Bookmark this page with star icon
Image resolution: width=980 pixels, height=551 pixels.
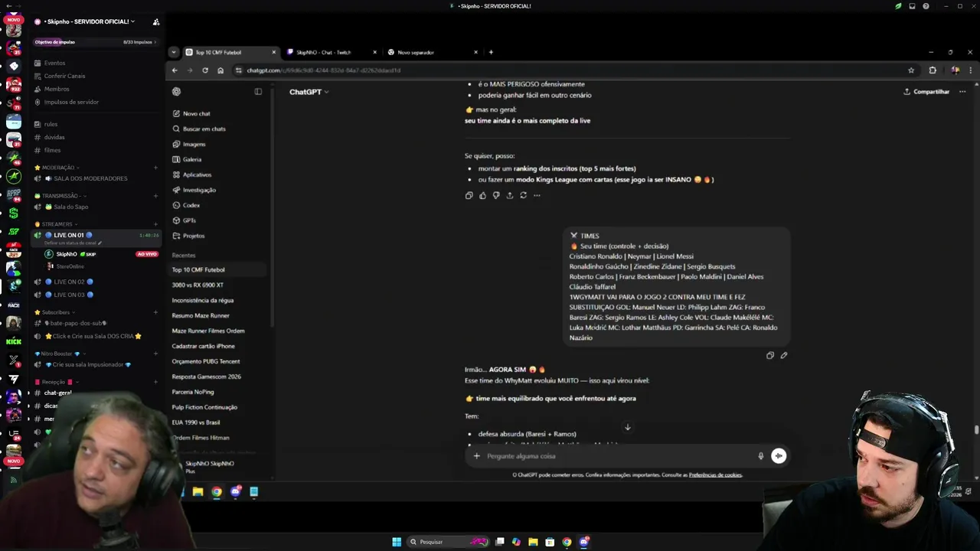coord(911,70)
